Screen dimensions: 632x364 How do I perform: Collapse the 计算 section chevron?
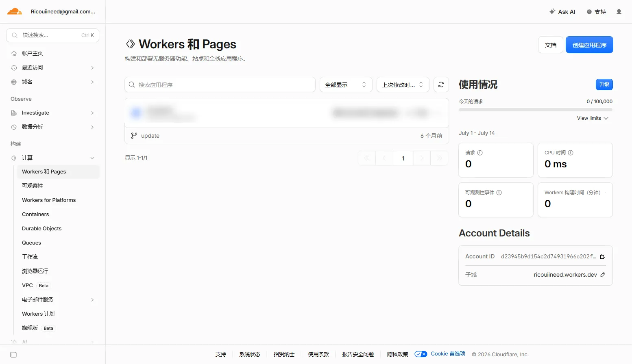pyautogui.click(x=92, y=158)
